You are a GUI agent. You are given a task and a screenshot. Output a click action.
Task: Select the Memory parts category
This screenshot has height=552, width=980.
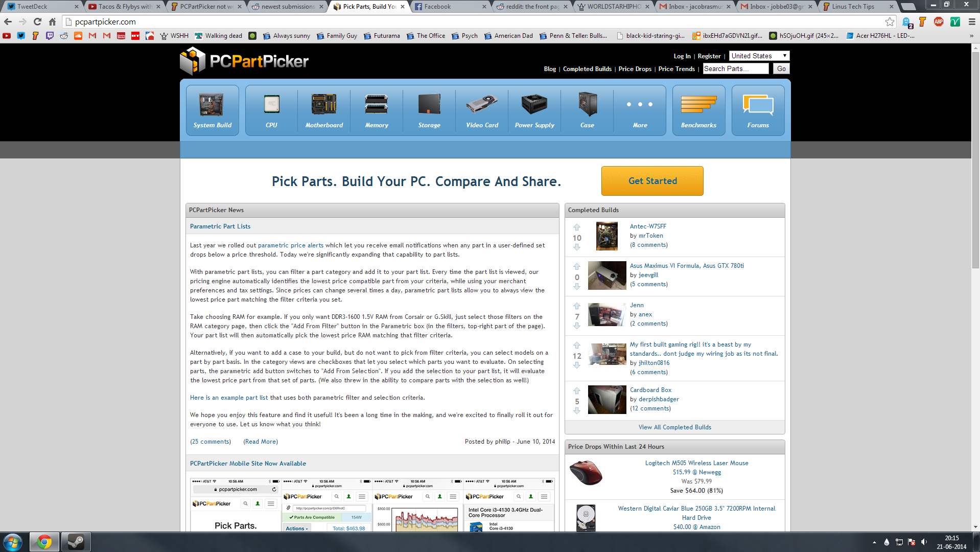point(377,110)
